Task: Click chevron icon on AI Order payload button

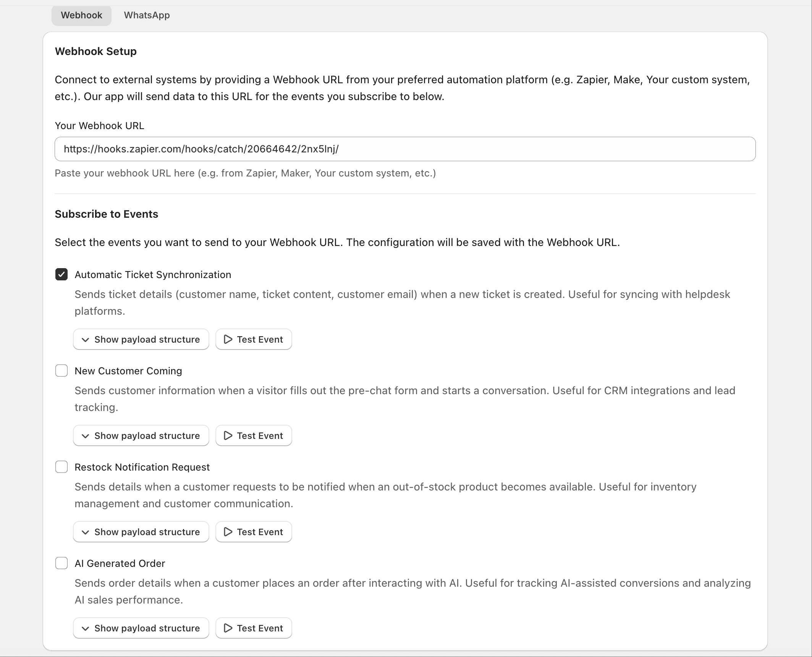Action: tap(86, 628)
